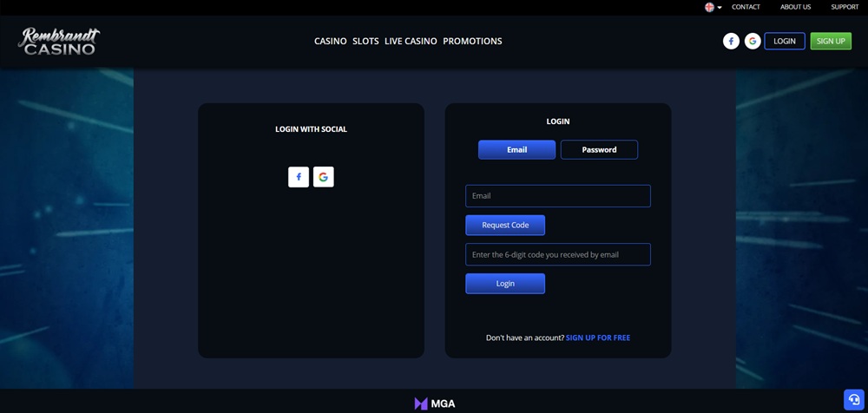This screenshot has height=413, width=868.
Task: Click the Rembrandt Casino logo
Action: coord(59,42)
